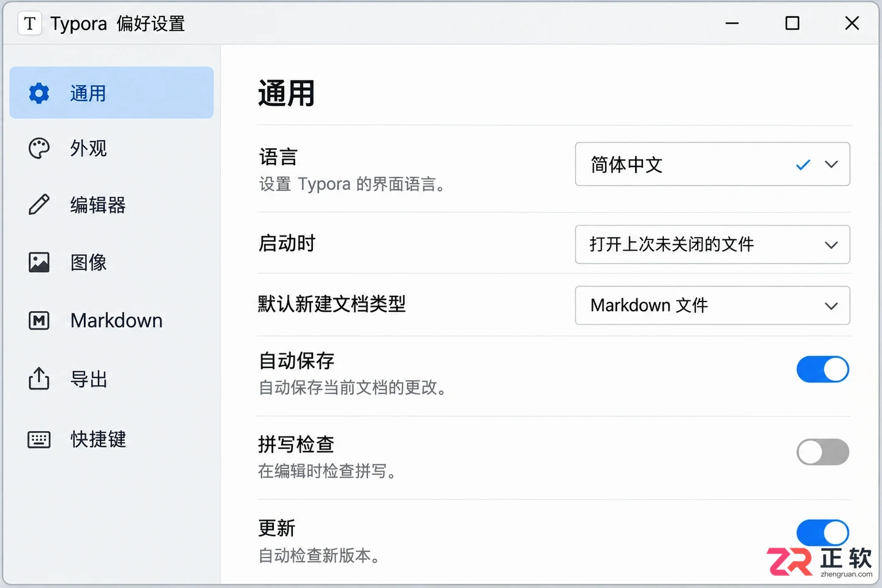Click the 通用 page heading
This screenshot has width=882, height=588.
286,94
